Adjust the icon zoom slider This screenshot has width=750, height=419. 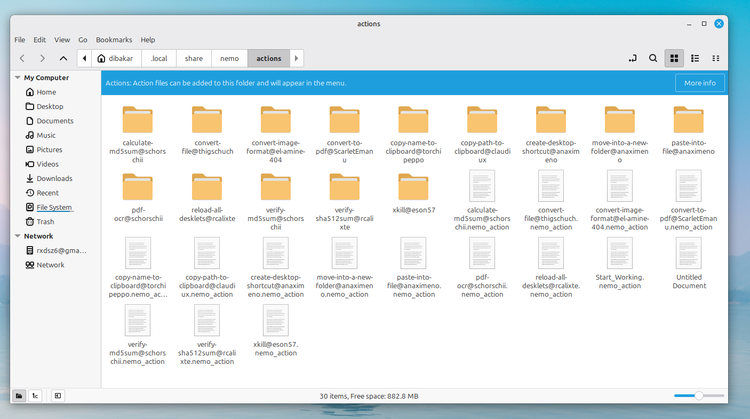[699, 396]
